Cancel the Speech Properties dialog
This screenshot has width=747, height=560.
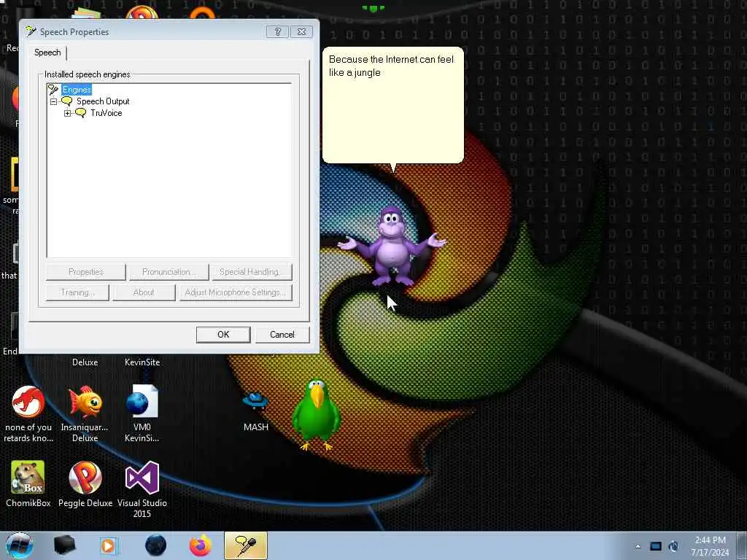[282, 334]
